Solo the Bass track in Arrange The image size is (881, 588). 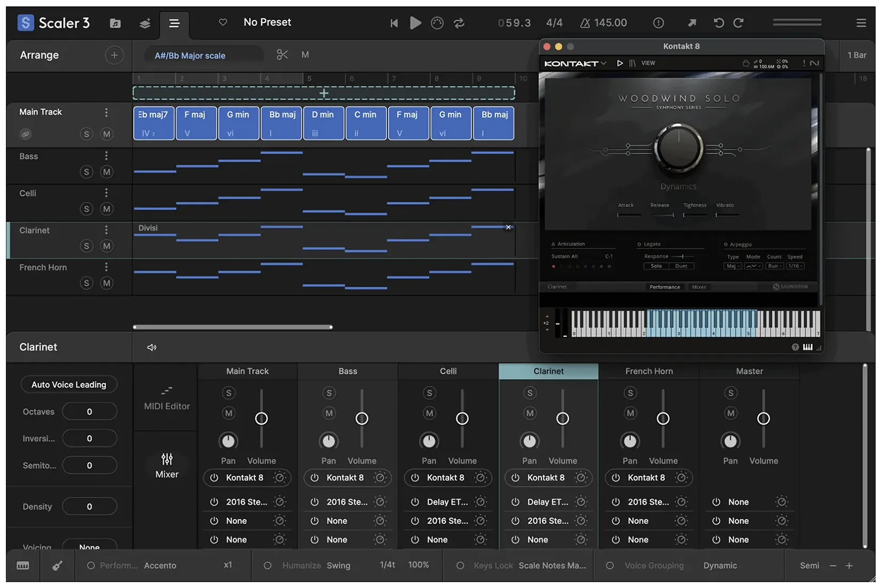(86, 172)
